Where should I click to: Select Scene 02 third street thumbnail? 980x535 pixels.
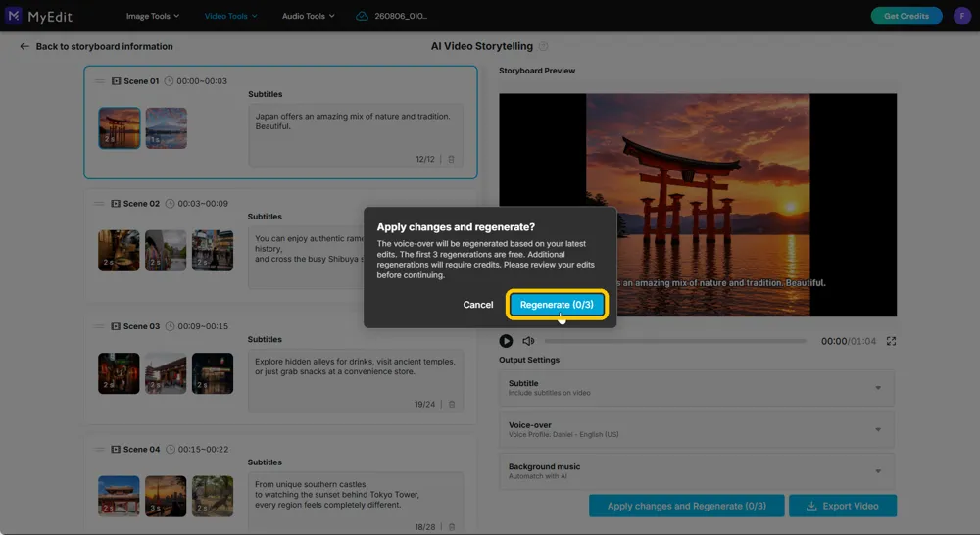tap(213, 251)
